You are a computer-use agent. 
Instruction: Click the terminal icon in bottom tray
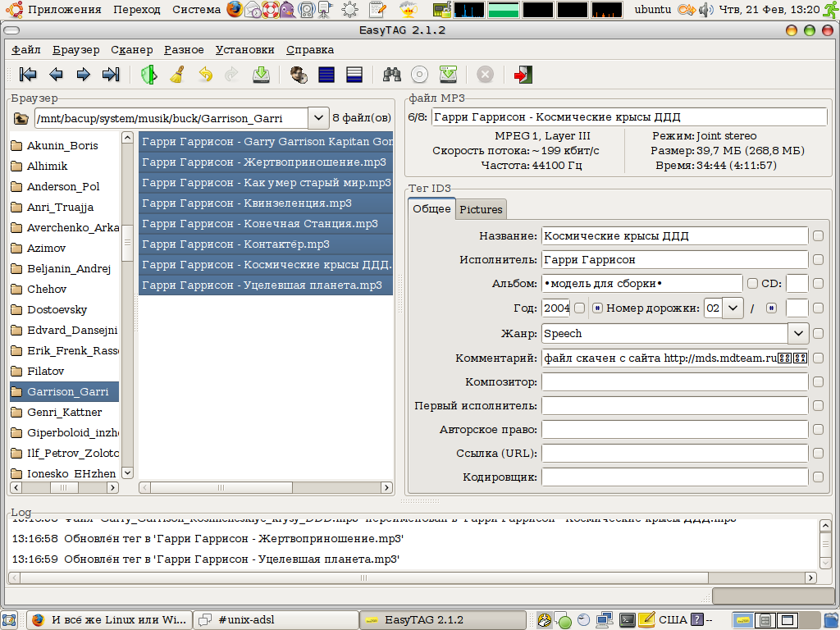tap(627, 620)
